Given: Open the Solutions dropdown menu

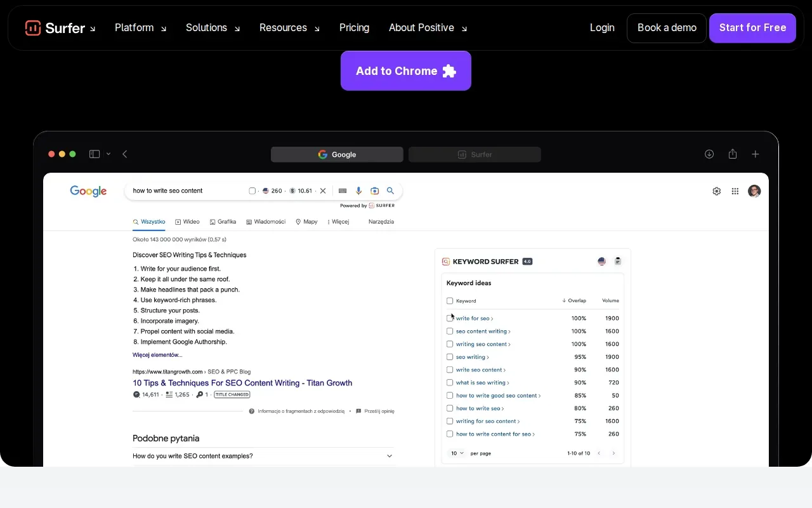Looking at the screenshot, I should 213,28.
